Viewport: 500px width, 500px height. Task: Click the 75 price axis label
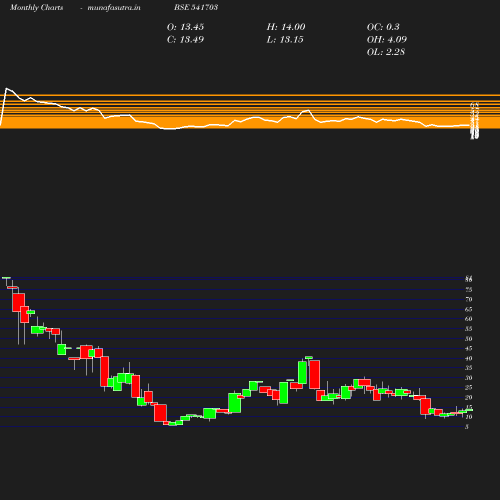click(469, 289)
